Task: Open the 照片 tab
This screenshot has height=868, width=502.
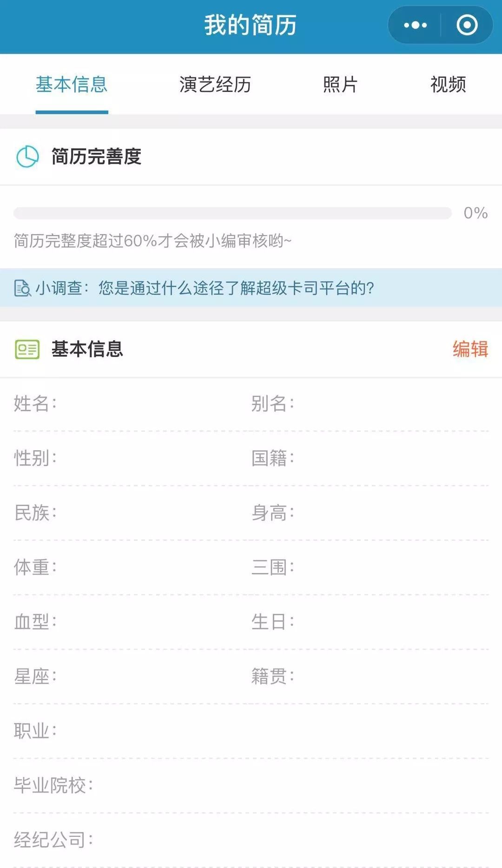Action: (340, 85)
